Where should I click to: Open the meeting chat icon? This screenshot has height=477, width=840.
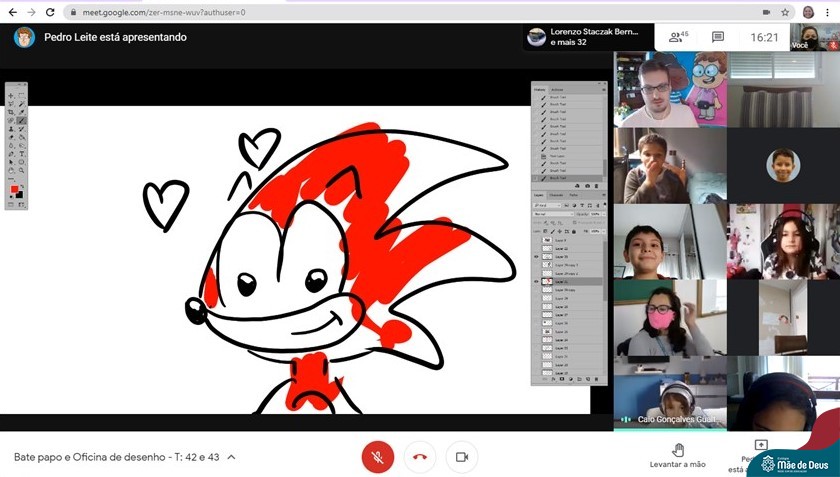point(718,37)
